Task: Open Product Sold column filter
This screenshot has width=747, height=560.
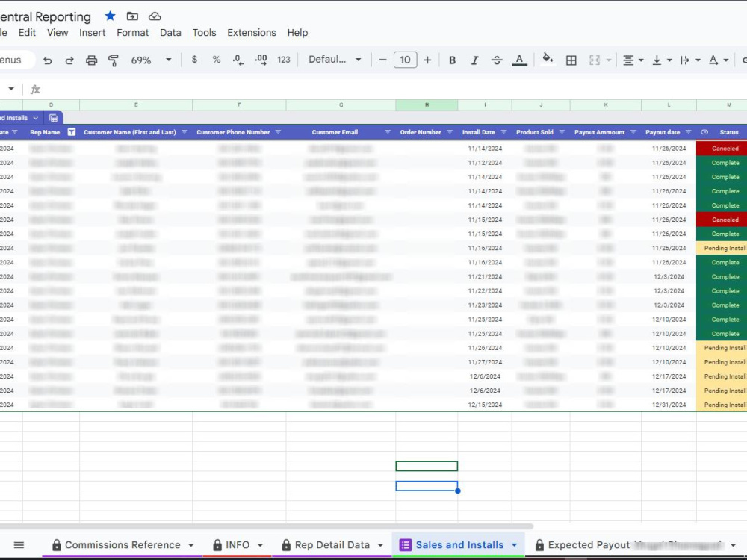Action: pos(562,132)
